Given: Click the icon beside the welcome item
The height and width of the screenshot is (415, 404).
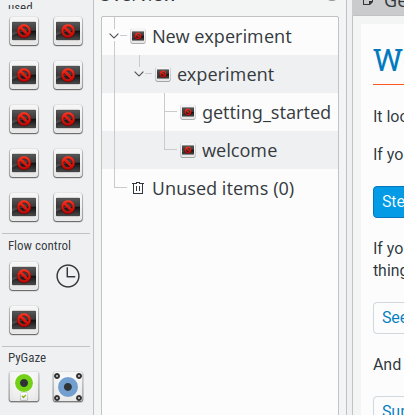Looking at the screenshot, I should (x=188, y=150).
